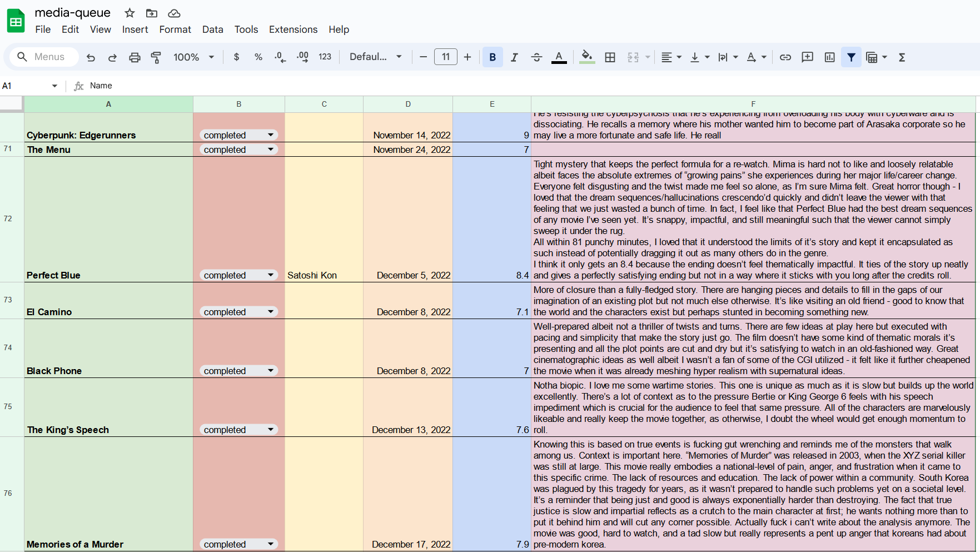Click the Functions sigma icon
980x552 pixels.
(902, 57)
